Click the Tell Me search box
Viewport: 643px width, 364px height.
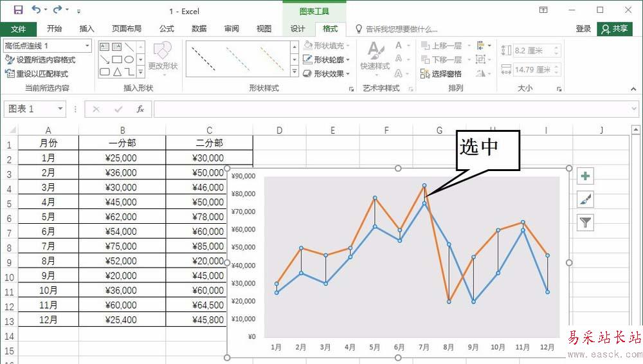point(397,29)
